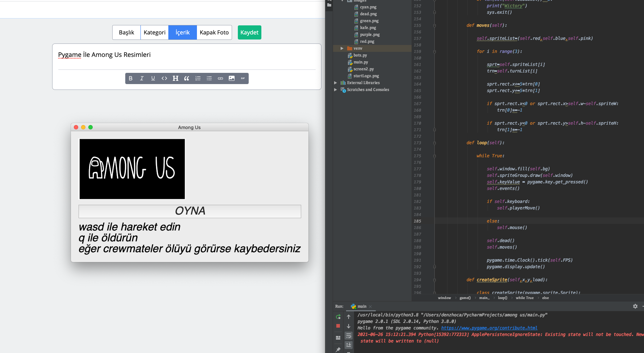Toggle bold formatting in the editor toolbar
The width and height of the screenshot is (644, 353).
[x=131, y=78]
